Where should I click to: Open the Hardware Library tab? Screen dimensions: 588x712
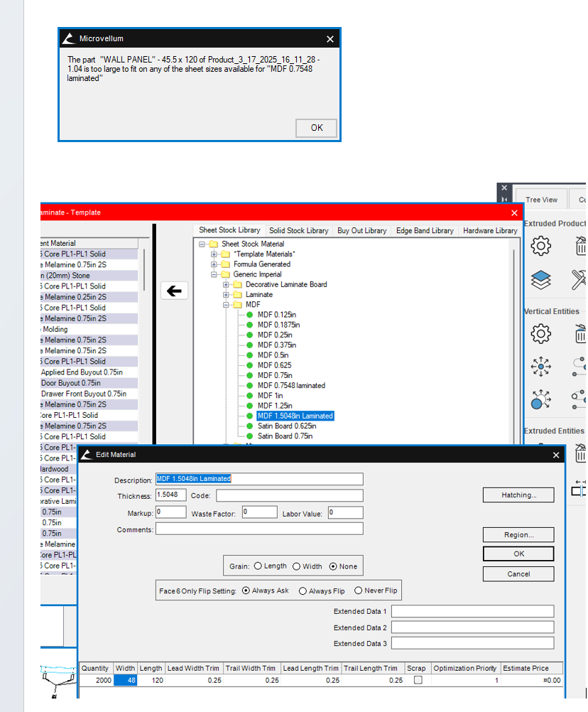[x=490, y=231]
